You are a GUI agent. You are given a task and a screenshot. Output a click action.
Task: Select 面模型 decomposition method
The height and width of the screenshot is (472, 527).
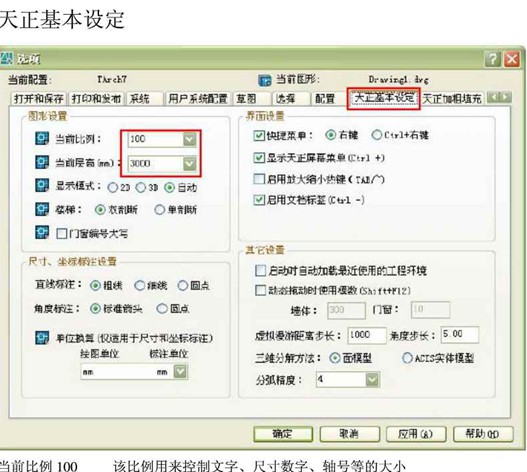tap(335, 358)
